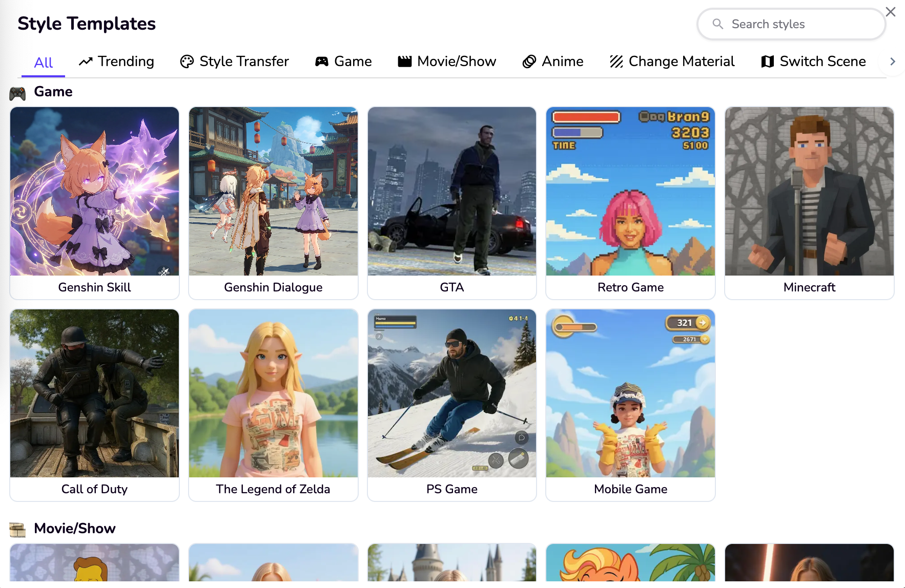Click the Movie/Show section film icon
The width and height of the screenshot is (905, 588).
coord(17,530)
